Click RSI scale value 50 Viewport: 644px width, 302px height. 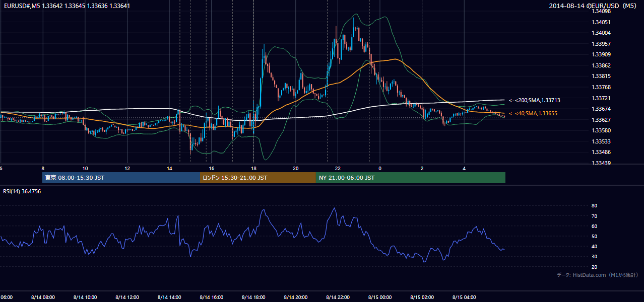(x=594, y=236)
